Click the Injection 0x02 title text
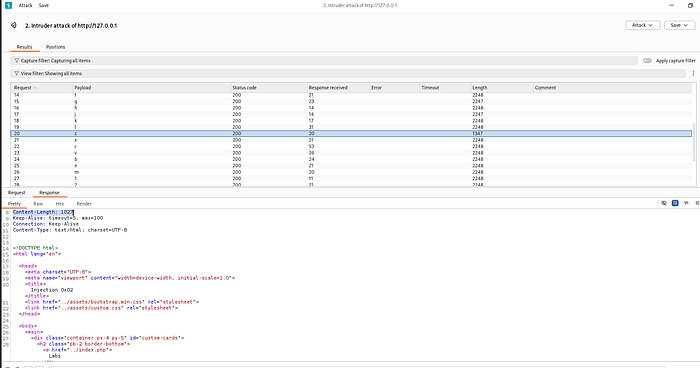Image resolution: width=700 pixels, height=368 pixels. pyautogui.click(x=52, y=290)
